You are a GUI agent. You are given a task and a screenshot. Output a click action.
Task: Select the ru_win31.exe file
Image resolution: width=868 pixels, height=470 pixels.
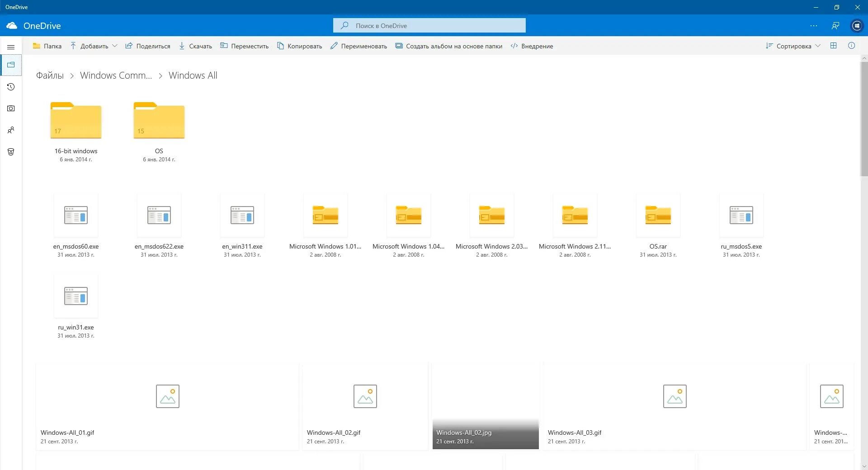tap(76, 306)
